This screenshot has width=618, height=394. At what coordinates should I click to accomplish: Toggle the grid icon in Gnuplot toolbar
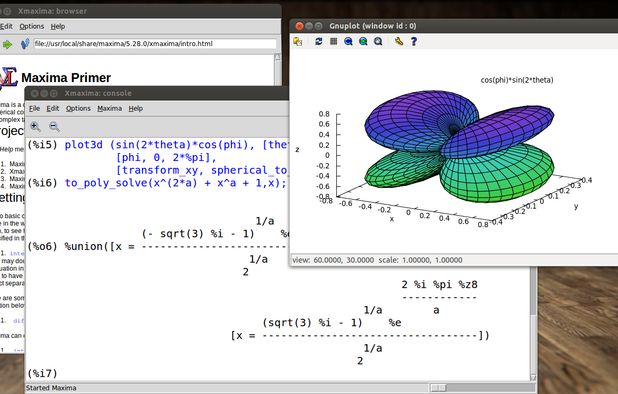coord(333,41)
